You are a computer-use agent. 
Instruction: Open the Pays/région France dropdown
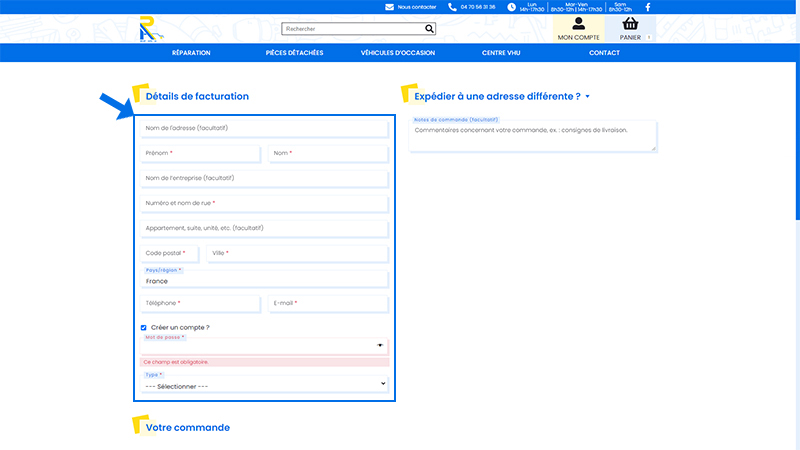click(264, 279)
